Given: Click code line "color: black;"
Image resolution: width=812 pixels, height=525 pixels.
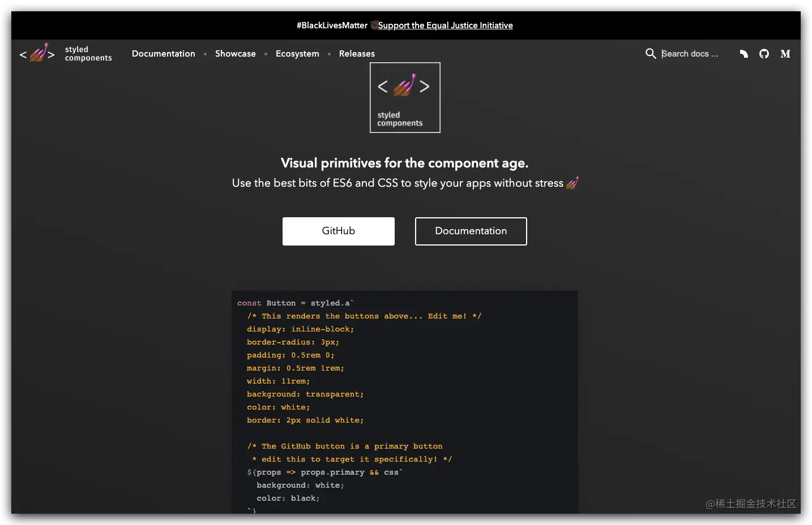Looking at the screenshot, I should (288, 498).
